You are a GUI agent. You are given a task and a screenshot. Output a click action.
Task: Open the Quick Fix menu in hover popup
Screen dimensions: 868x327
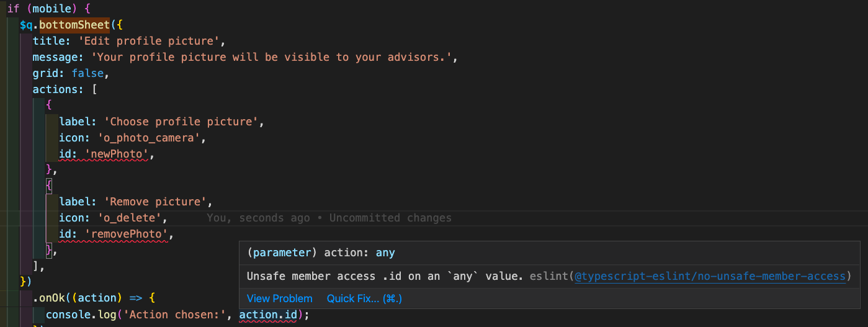(365, 298)
